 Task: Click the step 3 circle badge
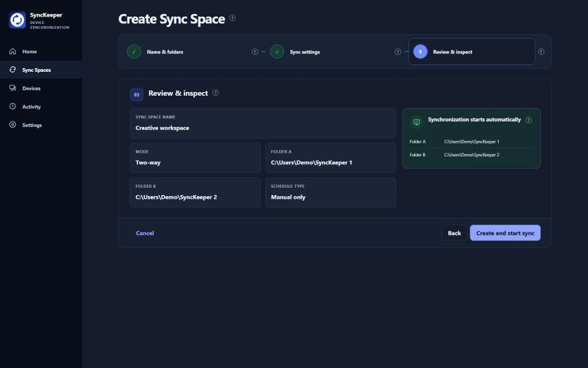[x=420, y=52]
